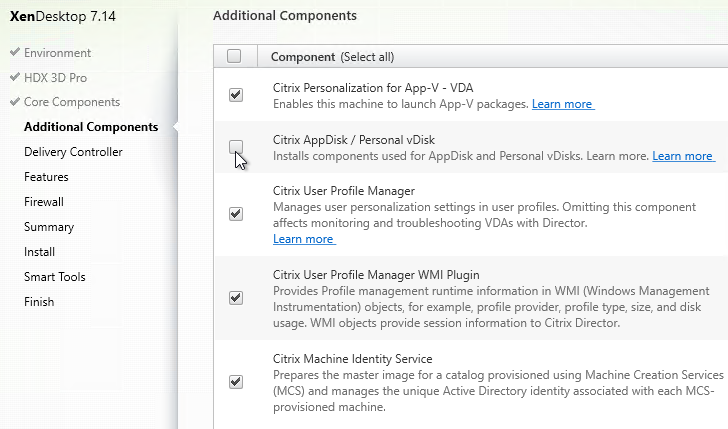Open the Features step
The width and height of the screenshot is (728, 429).
point(46,177)
